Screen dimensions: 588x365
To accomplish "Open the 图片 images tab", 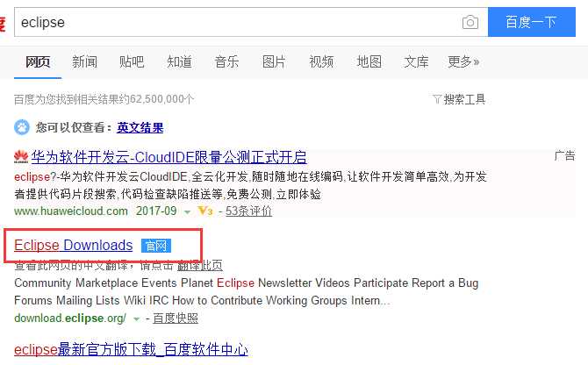I will (274, 61).
